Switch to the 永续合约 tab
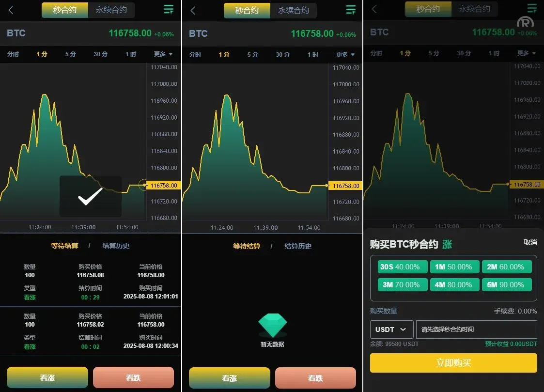Viewport: 544px width, 392px height. (112, 10)
